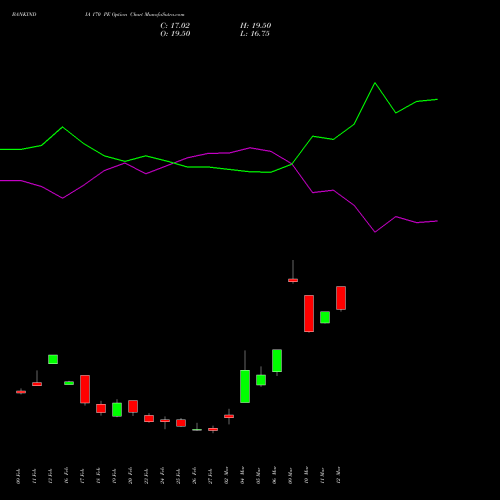Image resolution: width=500 pixels, height=500 pixels.
Task: Select the '04 Mar' date axis label
Action: point(242,476)
